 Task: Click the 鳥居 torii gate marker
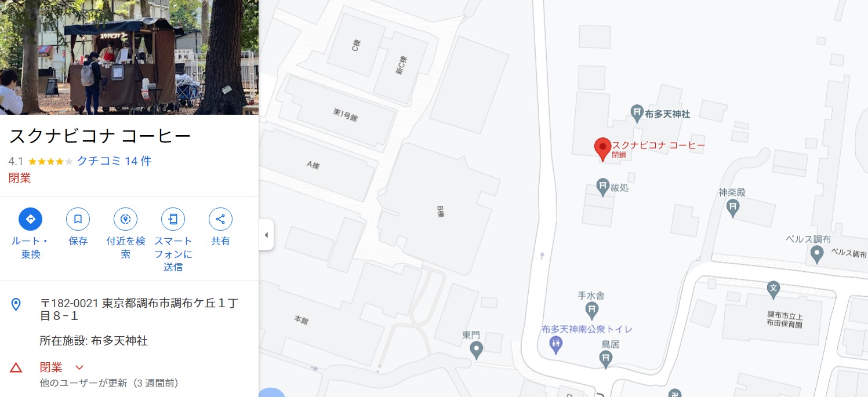pyautogui.click(x=606, y=359)
